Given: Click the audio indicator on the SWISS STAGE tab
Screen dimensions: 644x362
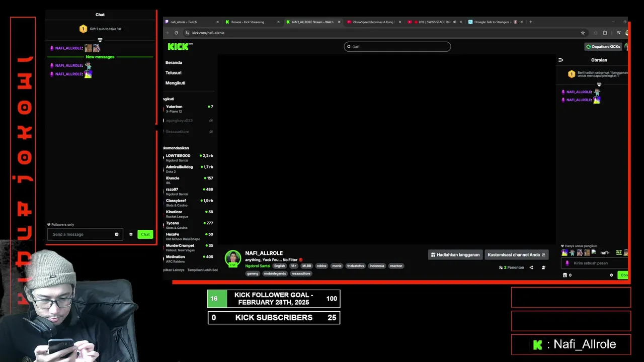Looking at the screenshot, I should [x=454, y=22].
